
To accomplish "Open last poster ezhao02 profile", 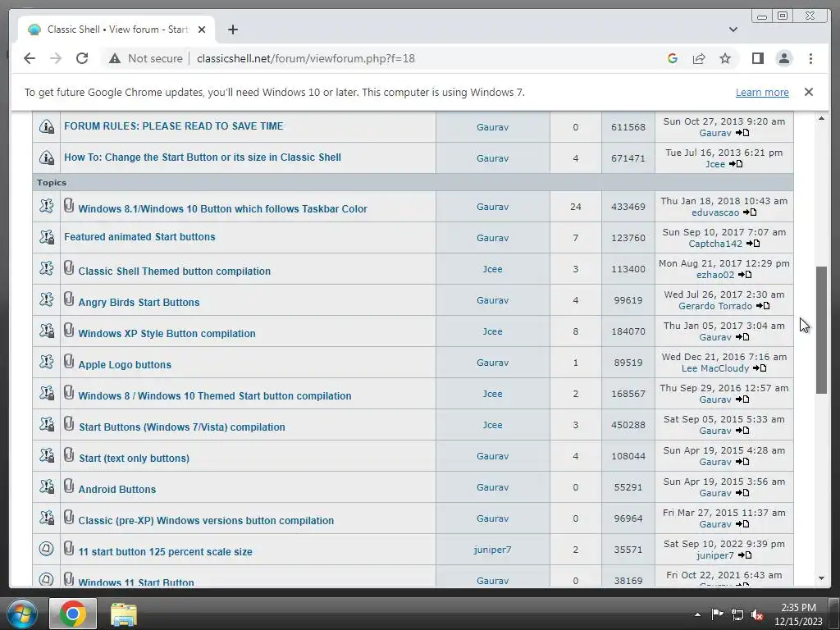I will pos(715,275).
